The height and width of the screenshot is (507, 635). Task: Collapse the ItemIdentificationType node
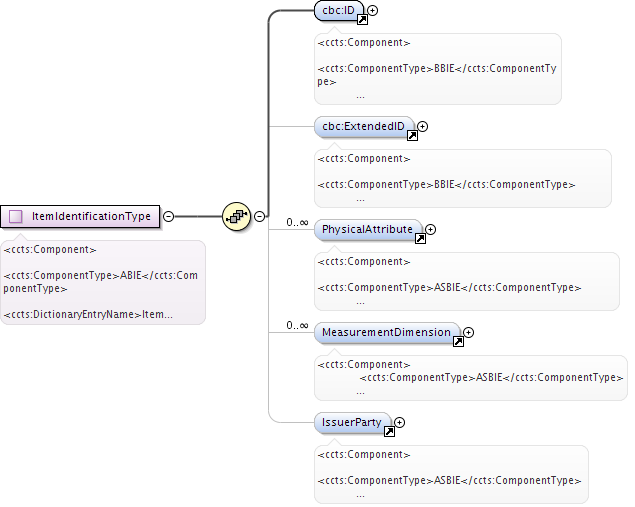pos(168,216)
